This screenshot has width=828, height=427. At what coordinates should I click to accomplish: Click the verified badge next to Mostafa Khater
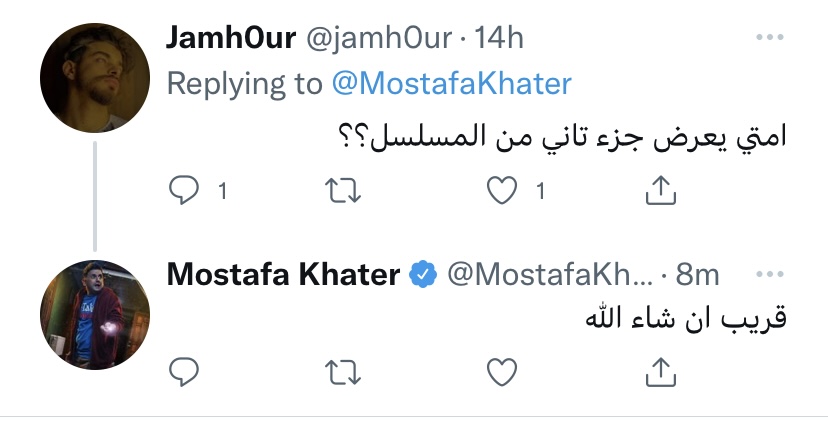click(423, 274)
